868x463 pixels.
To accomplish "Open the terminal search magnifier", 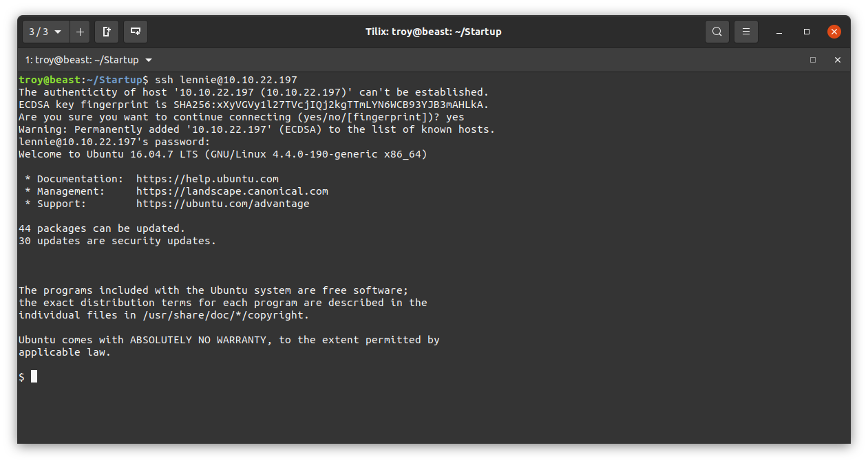I will [717, 32].
